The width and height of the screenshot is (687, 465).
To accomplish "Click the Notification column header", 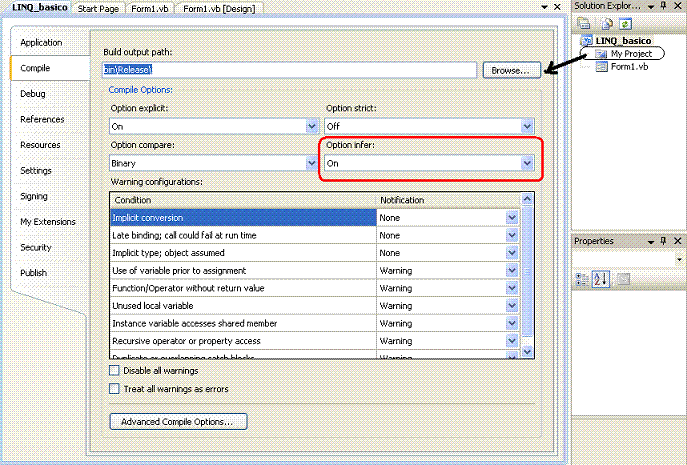I will tap(448, 200).
